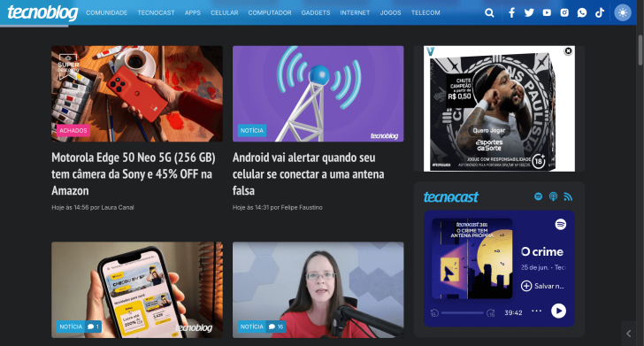This screenshot has height=346, width=644.
Task: Select the GADGETS menu item
Action: (x=316, y=12)
